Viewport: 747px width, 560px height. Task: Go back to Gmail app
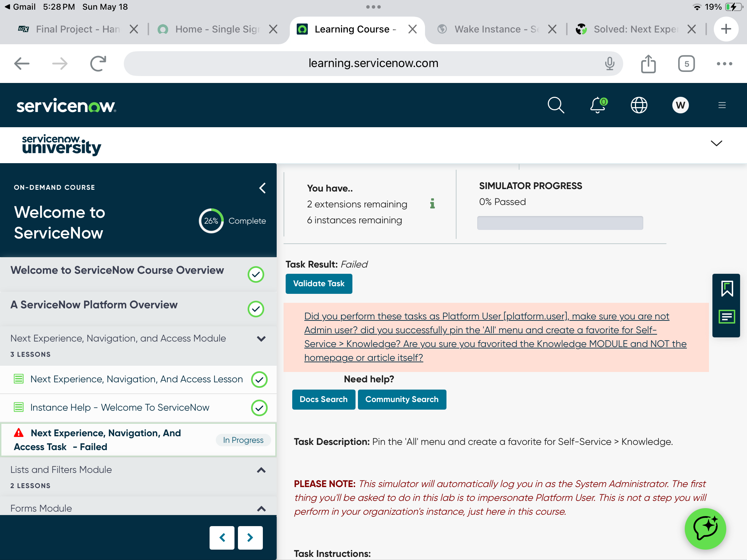[20, 7]
